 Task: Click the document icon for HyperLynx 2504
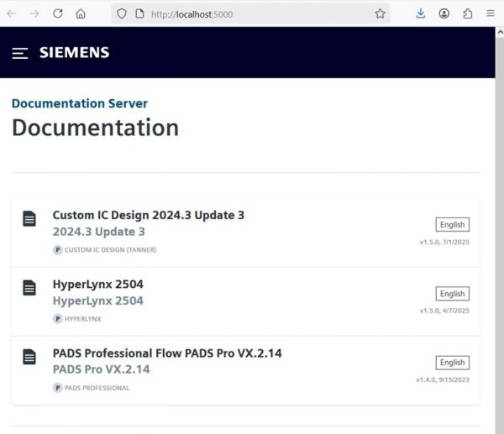29,288
